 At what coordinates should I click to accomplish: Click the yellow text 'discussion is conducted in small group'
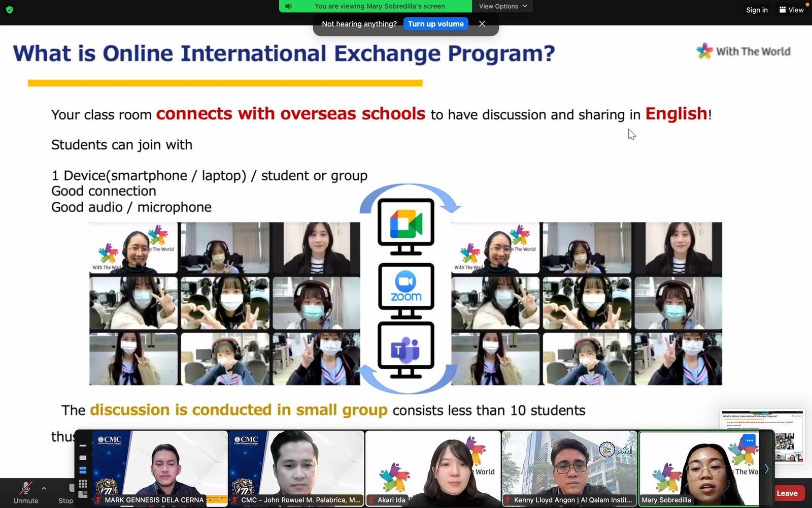239,410
